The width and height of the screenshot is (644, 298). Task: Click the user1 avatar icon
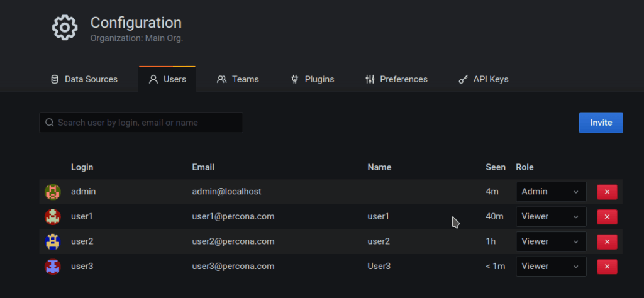[x=53, y=217]
